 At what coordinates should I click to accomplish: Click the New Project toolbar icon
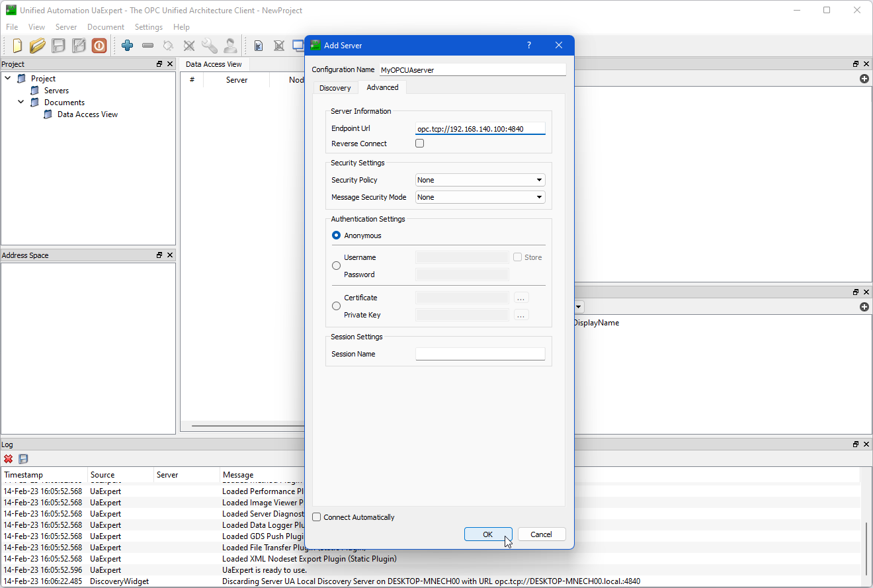(17, 46)
